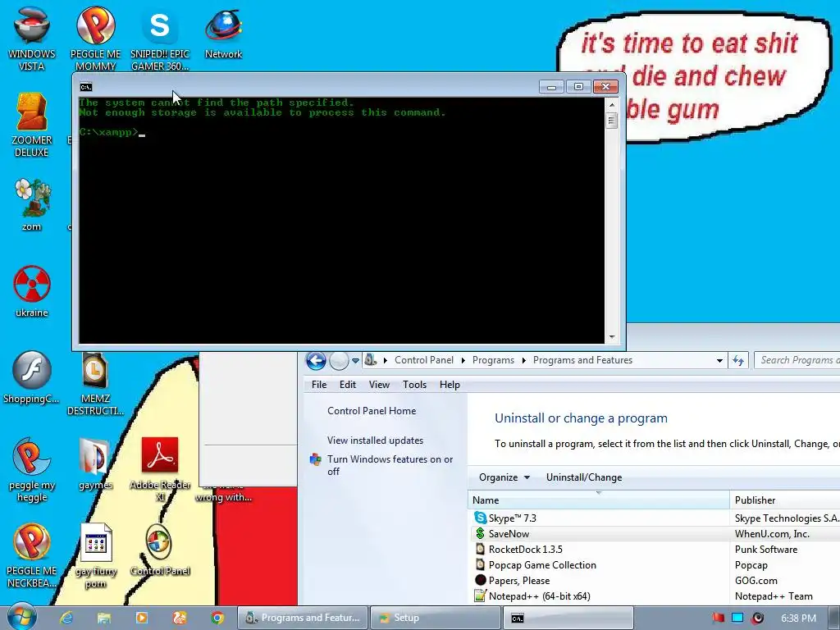Launch Google Chrome from taskbar
Screen dimensions: 840x630
(217, 618)
